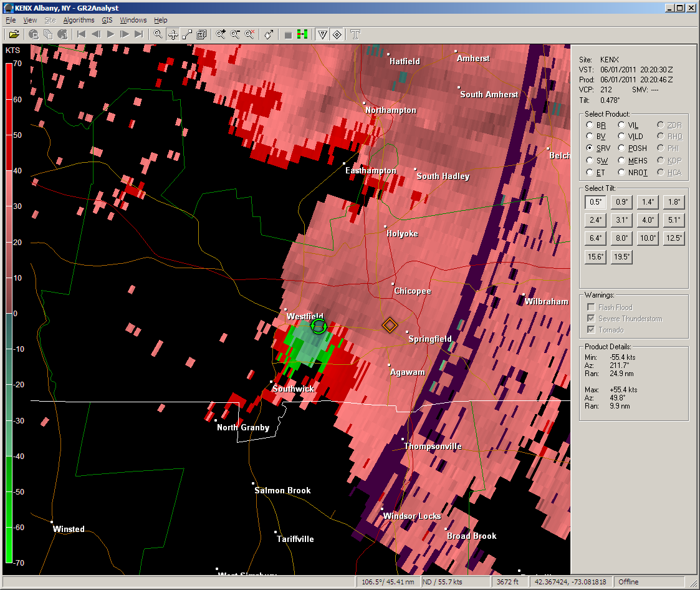Open the GIS menu
The width and height of the screenshot is (700, 590).
pos(107,20)
